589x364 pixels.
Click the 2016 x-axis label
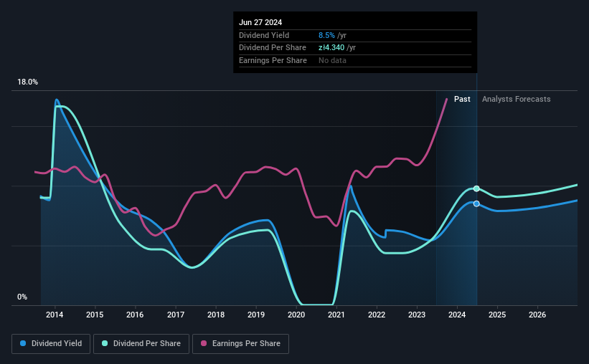pyautogui.click(x=135, y=315)
